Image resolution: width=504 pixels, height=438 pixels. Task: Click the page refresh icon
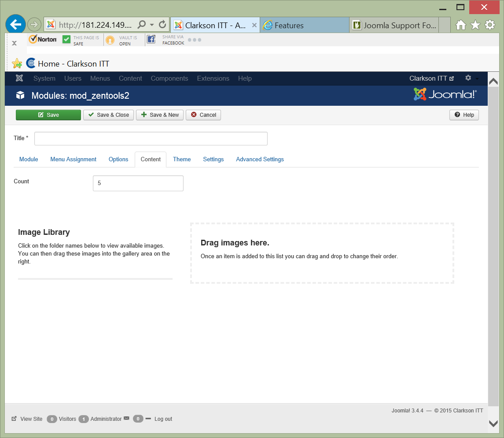tap(162, 24)
